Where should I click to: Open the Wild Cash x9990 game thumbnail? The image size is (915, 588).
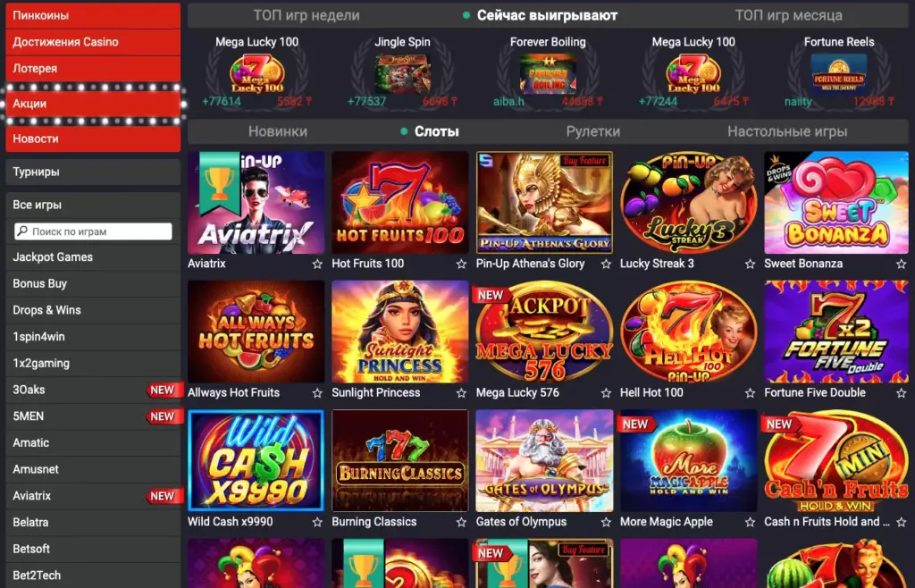[256, 461]
